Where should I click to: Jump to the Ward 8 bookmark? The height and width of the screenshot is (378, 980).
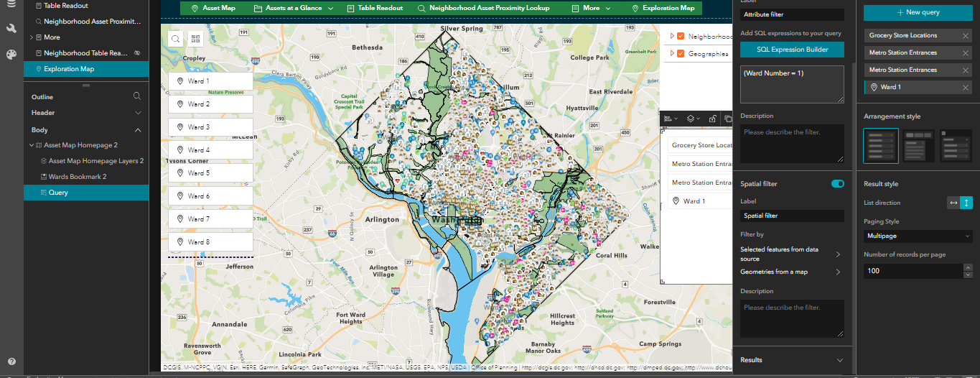click(210, 242)
